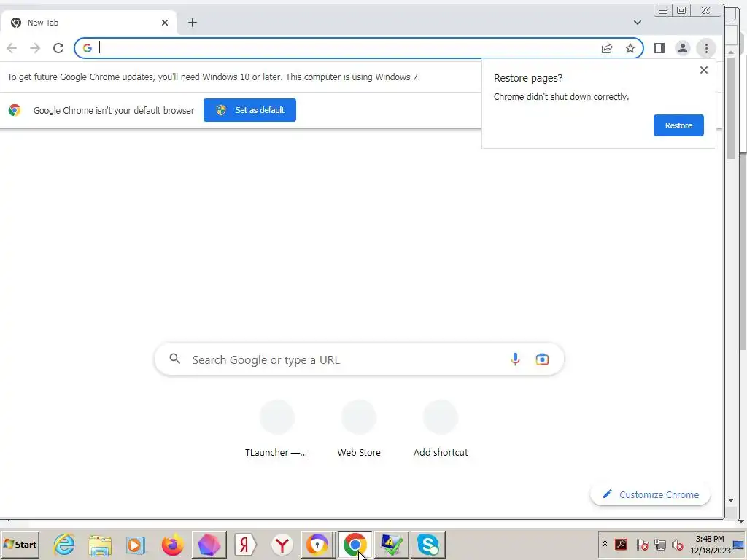Click the Set as default button

pos(249,110)
